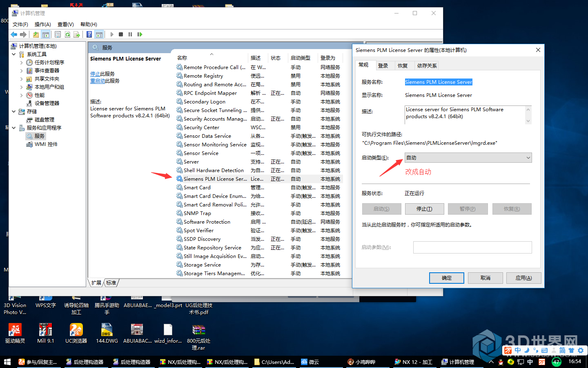This screenshot has height=368, width=588.
Task: Click the Forward arrow in the toolbar
Action: pyautogui.click(x=23, y=35)
